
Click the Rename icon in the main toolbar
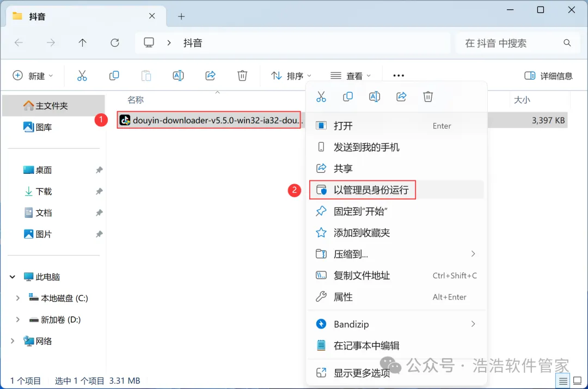[x=178, y=76]
